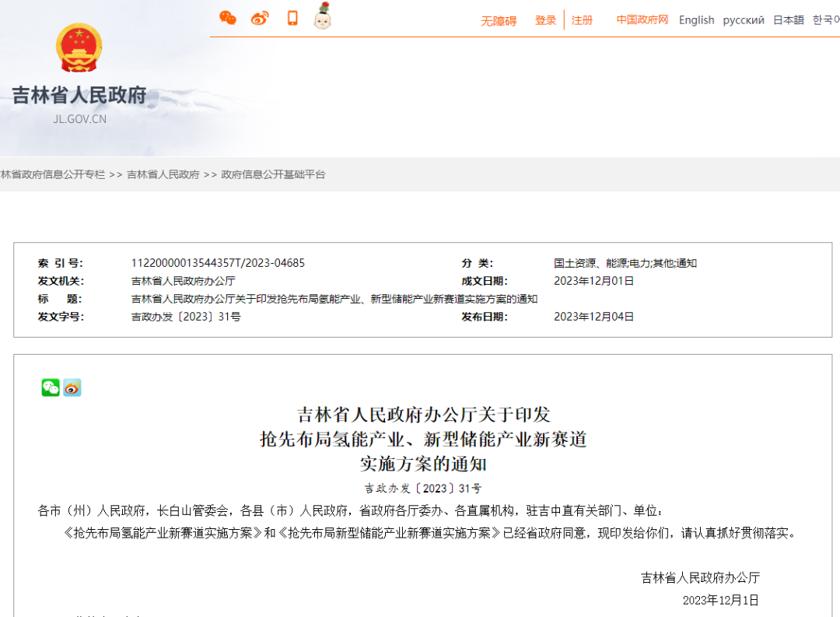
Task: Open 无障碍 accessibility mode
Action: pos(499,21)
